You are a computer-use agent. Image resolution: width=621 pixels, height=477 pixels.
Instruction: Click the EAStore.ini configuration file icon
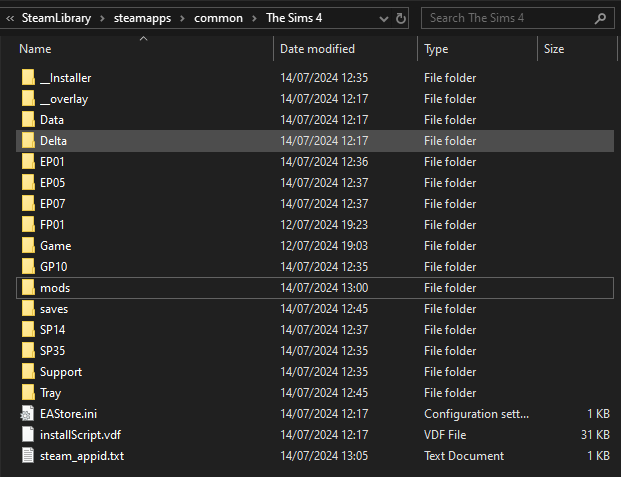click(27, 414)
